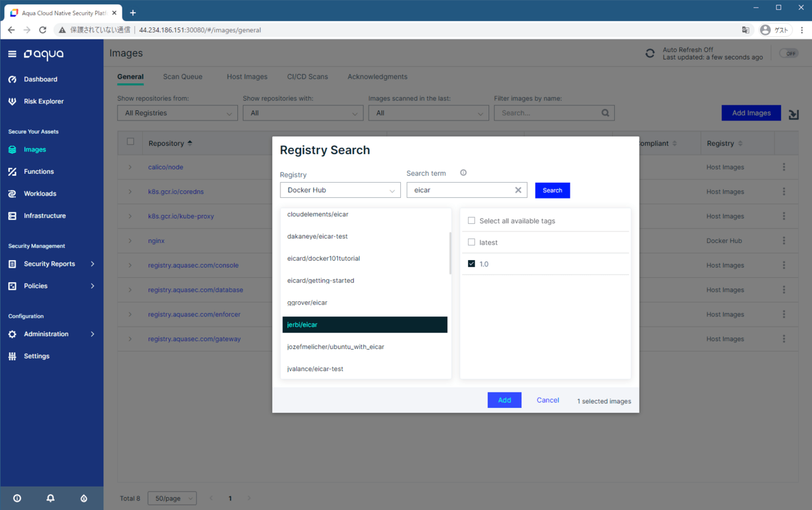Open the nginx row three-dot menu
This screenshot has height=510, width=812.
pos(784,241)
